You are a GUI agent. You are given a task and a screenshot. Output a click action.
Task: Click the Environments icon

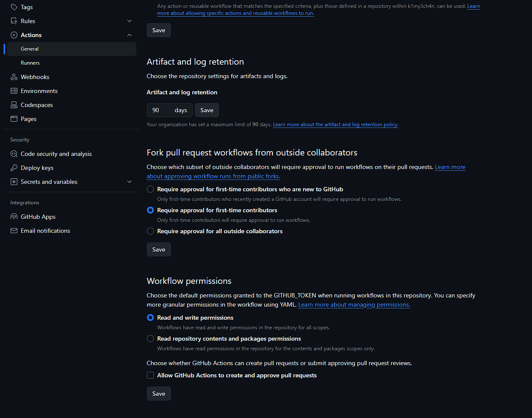coord(14,91)
